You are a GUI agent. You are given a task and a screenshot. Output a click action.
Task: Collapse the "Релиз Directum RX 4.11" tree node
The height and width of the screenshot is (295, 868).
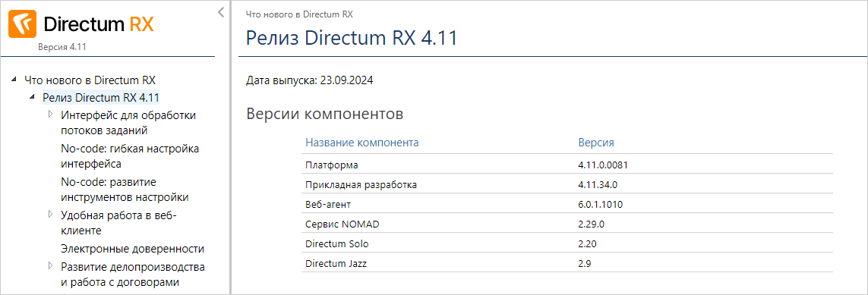coord(32,97)
